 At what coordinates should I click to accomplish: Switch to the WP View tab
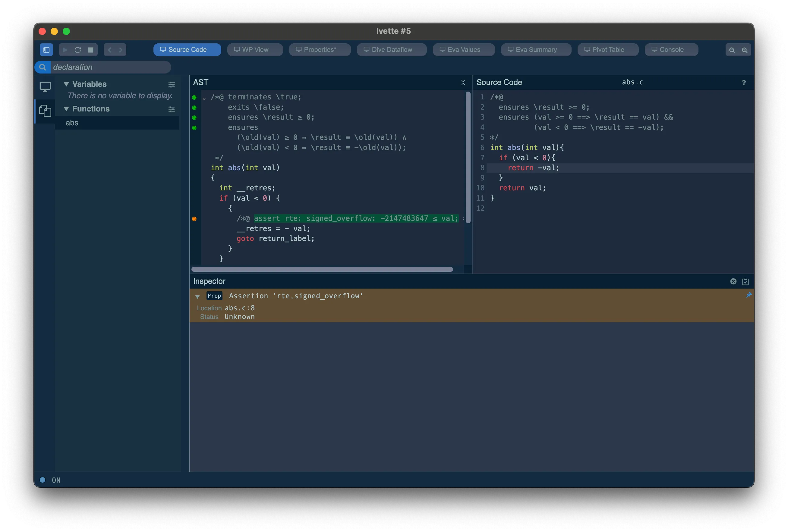[255, 50]
